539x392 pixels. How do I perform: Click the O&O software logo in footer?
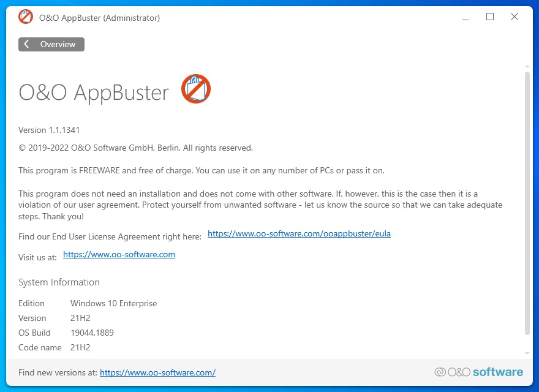(x=478, y=372)
